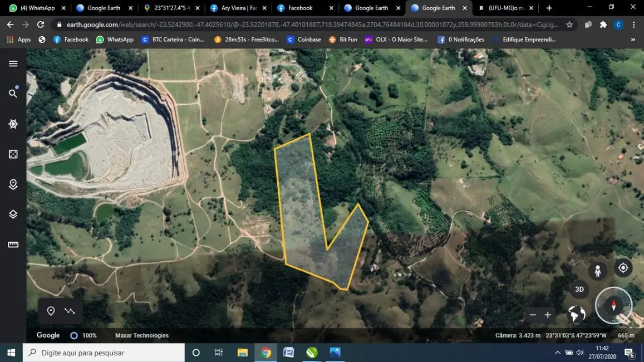Toggle the placemark pin in bottom toolbar
644x362 pixels.
coord(51,311)
